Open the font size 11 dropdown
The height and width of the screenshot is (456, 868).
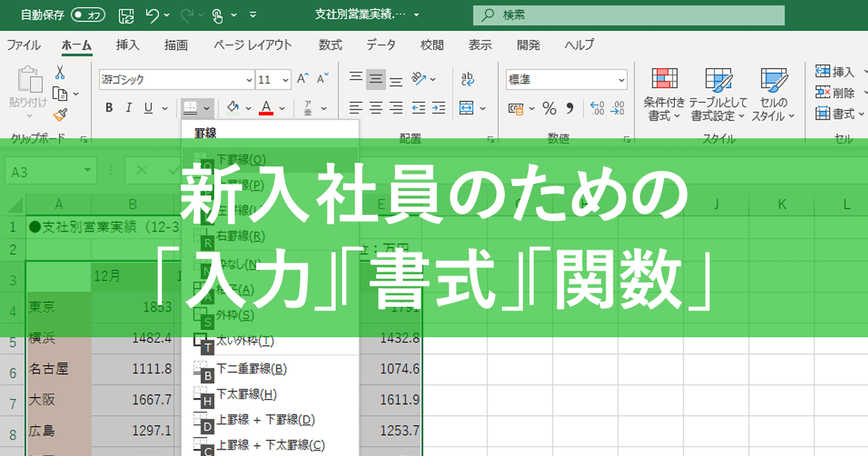click(x=286, y=80)
